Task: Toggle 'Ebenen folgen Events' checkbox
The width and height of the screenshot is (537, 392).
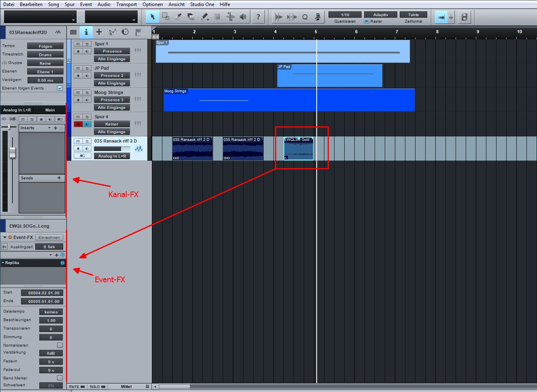Action: tap(60, 88)
